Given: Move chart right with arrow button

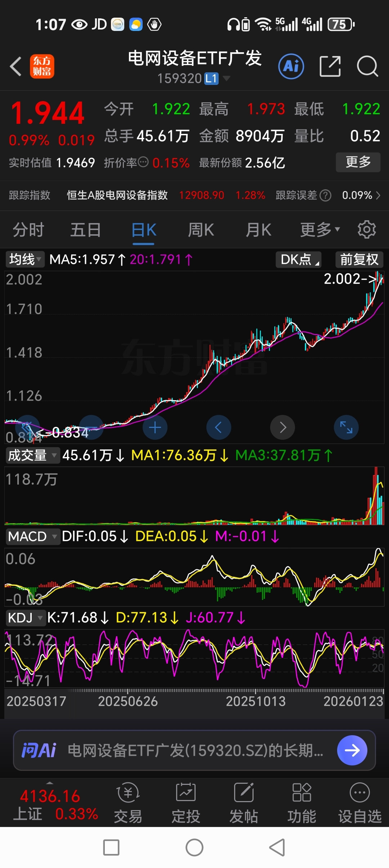Looking at the screenshot, I should coord(283,428).
